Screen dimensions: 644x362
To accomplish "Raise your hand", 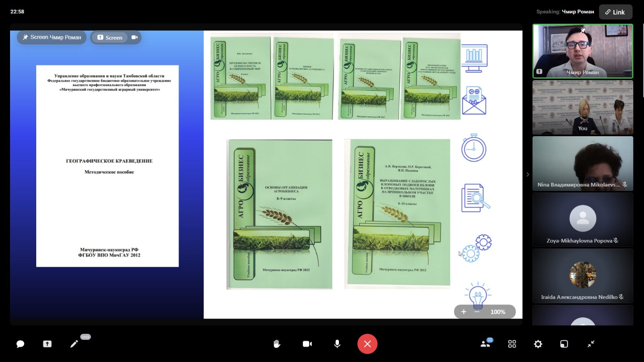I will [277, 344].
